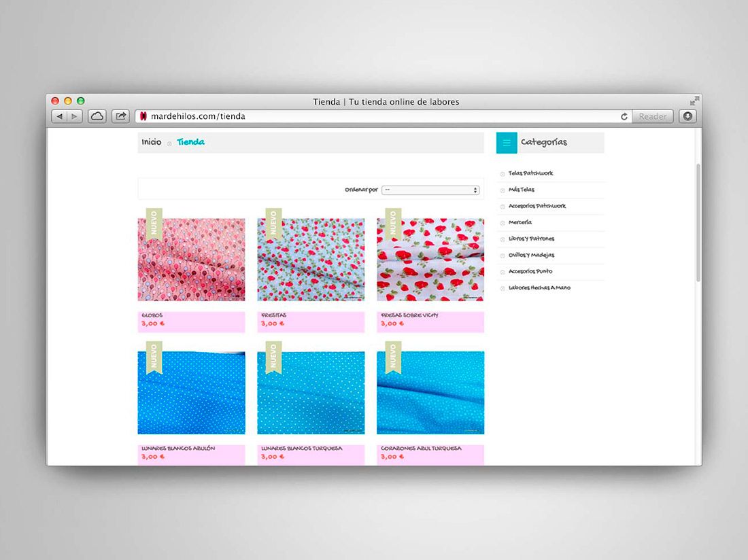This screenshot has height=560, width=748.
Task: Open Lunares Blancos Azulón fabric image
Action: (191, 393)
